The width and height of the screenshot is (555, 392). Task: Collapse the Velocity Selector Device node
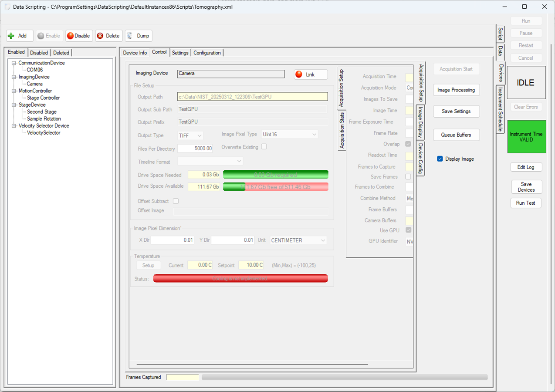tap(14, 126)
